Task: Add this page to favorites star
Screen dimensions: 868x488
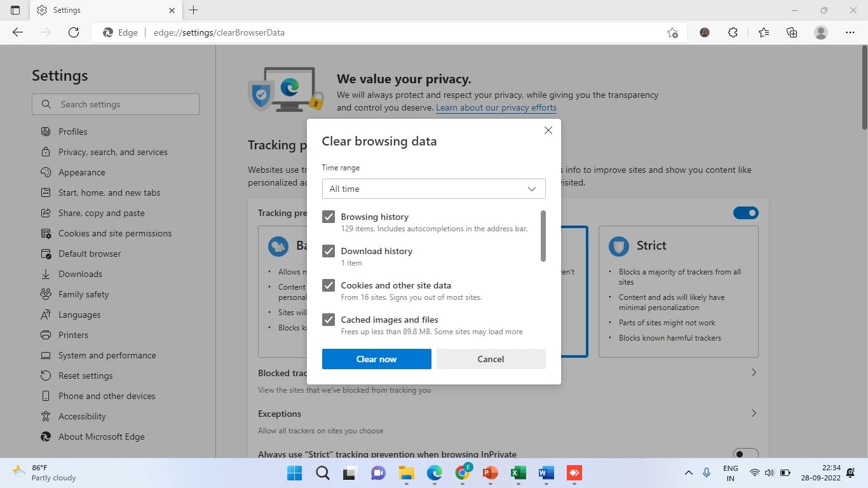Action: pos(672,32)
